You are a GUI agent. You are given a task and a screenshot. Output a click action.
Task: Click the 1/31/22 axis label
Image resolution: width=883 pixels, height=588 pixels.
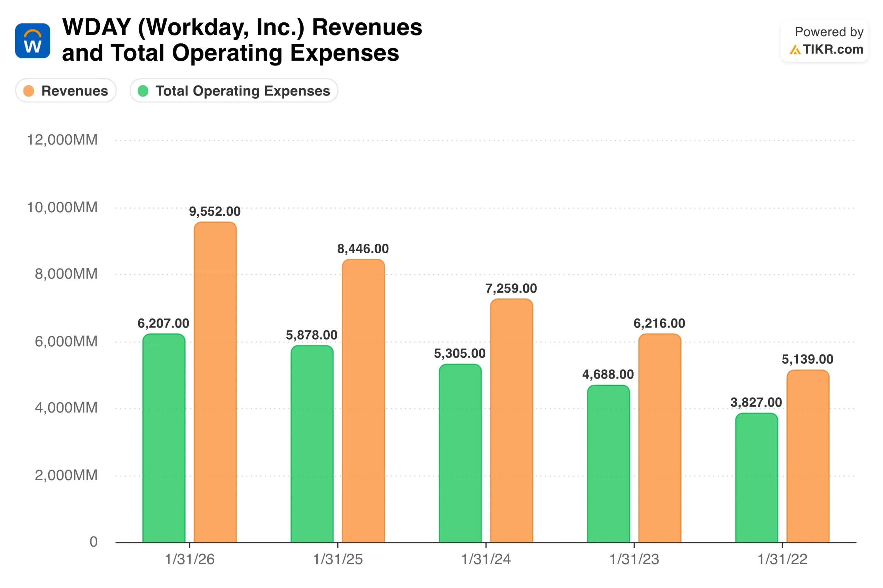coord(782,559)
